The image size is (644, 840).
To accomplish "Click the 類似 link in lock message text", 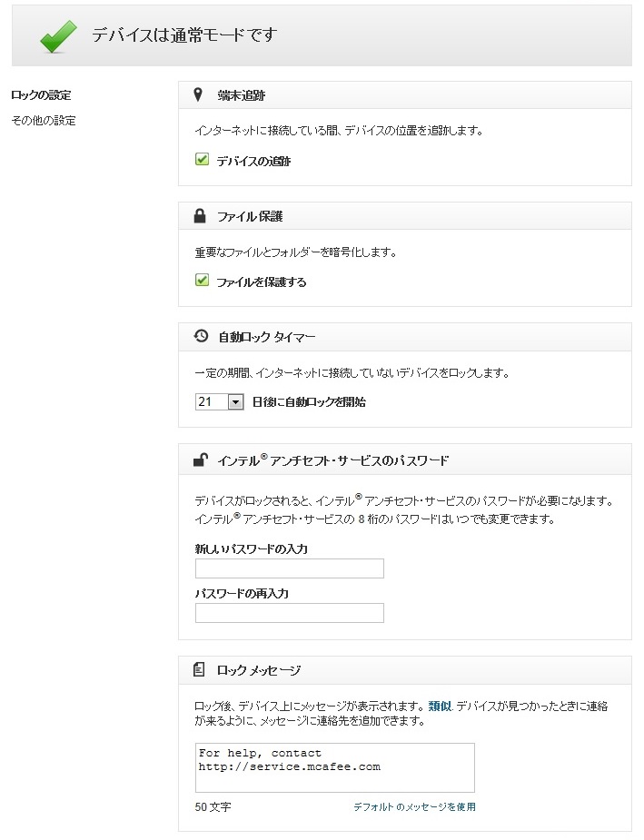I will click(x=440, y=705).
